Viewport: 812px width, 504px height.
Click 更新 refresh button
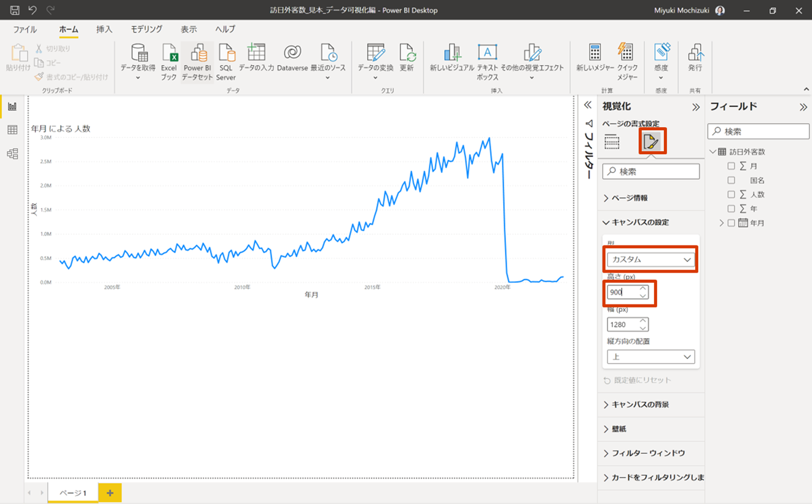(407, 58)
